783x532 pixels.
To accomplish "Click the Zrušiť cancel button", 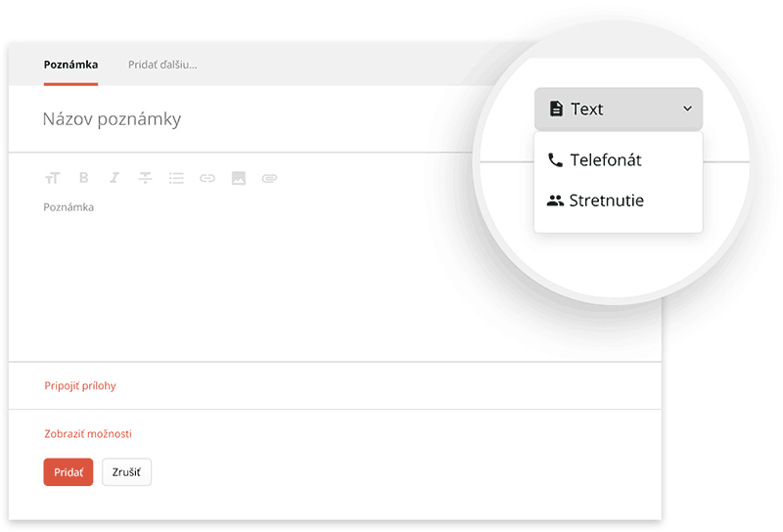I will (x=126, y=472).
